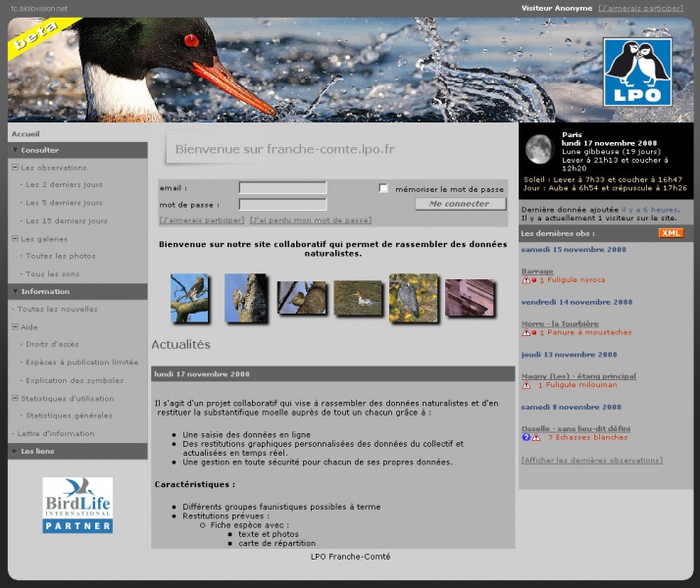Viewport: 700px width, 588px height.
Task: Click the BirdLife International Partner logo
Action: pos(77,505)
